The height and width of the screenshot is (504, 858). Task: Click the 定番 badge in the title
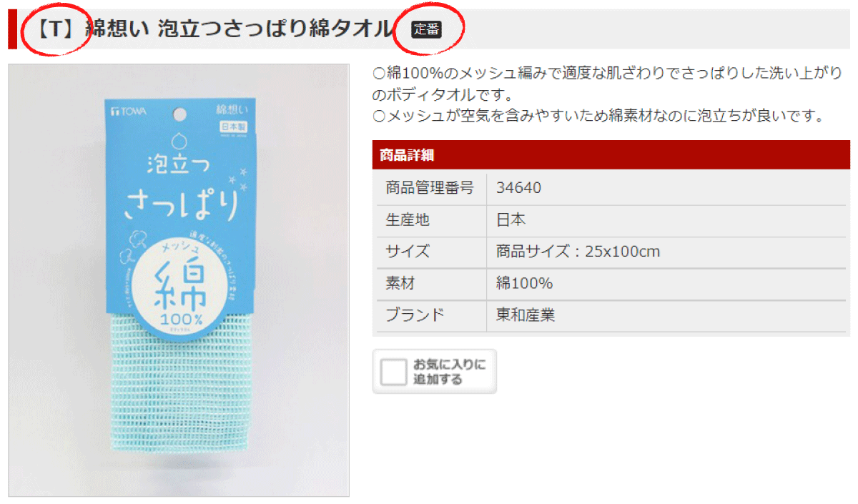pyautogui.click(x=427, y=29)
